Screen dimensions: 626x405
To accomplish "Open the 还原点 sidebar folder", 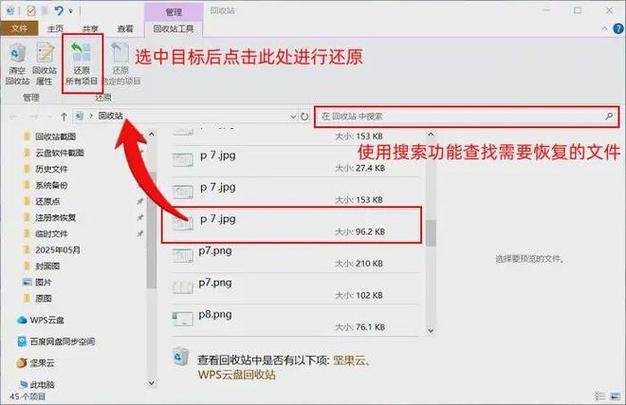I will point(48,201).
